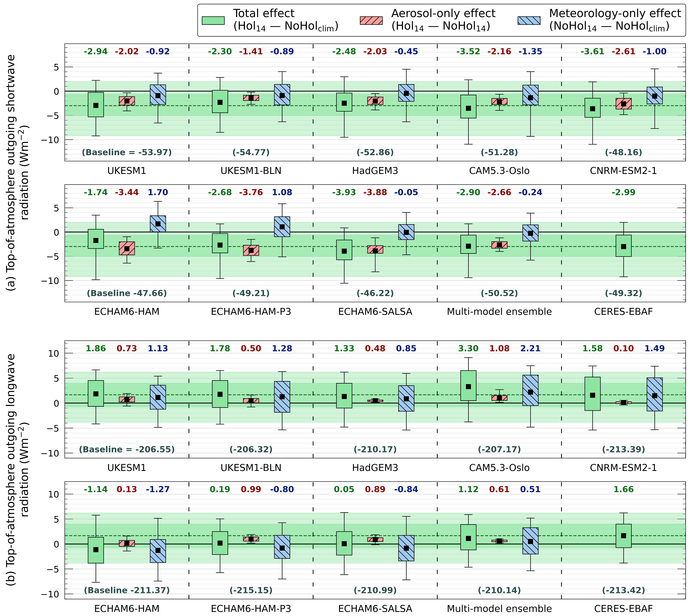This screenshot has width=692, height=616.
Task: Click the ECHAM6-SALSA label in the shortwave row
Action: pyautogui.click(x=375, y=312)
